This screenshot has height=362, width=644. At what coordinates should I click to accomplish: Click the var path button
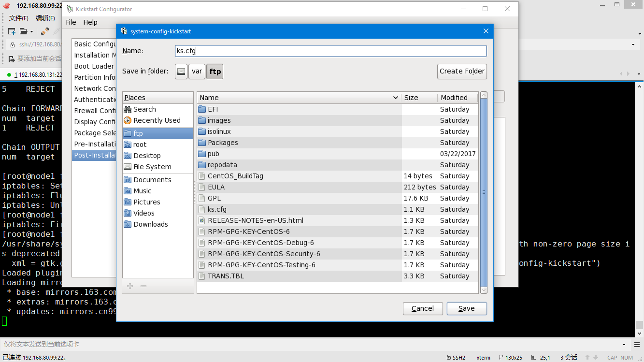[x=197, y=71]
